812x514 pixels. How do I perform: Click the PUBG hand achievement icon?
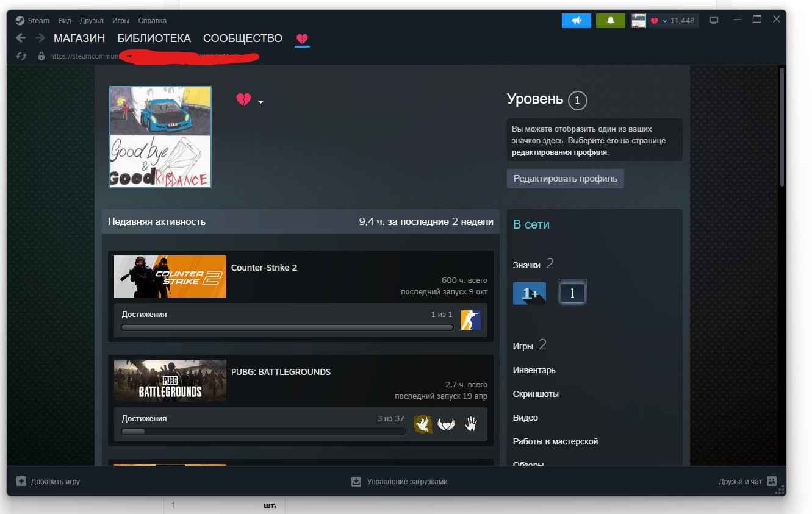[470, 424]
